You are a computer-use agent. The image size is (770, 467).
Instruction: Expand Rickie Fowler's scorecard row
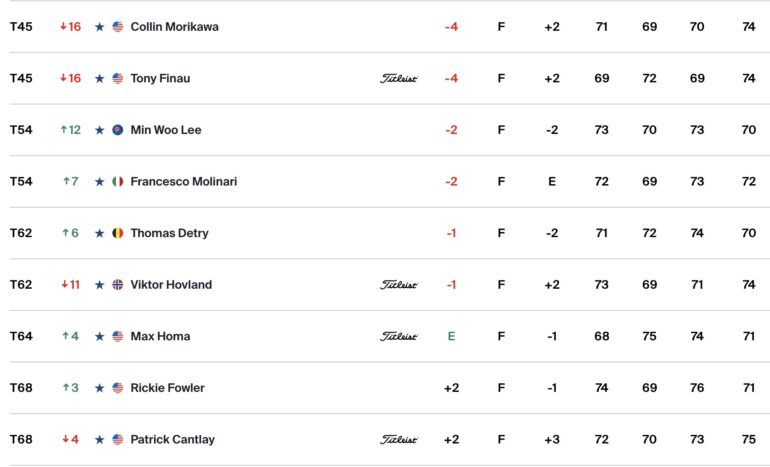[385, 388]
